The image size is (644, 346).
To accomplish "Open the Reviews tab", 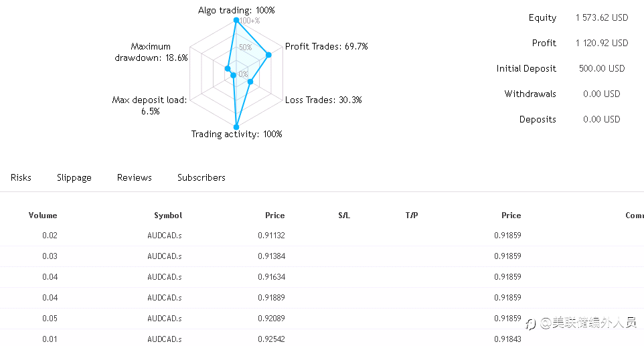I will 135,177.
